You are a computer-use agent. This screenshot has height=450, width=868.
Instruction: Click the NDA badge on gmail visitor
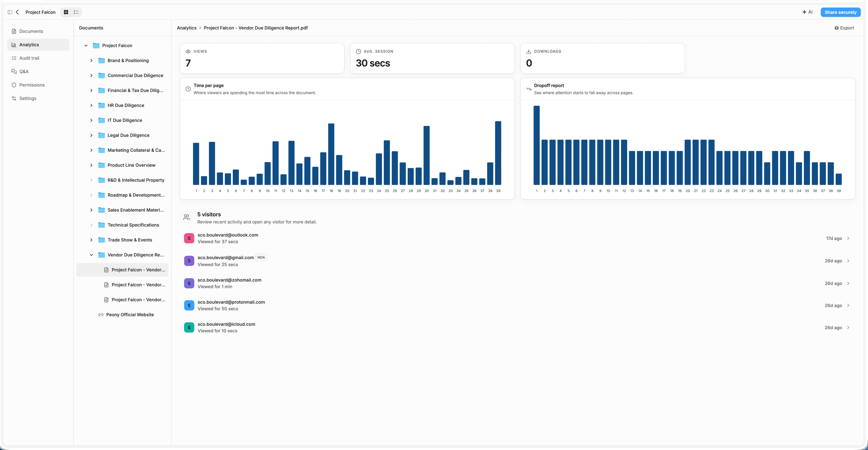click(261, 257)
